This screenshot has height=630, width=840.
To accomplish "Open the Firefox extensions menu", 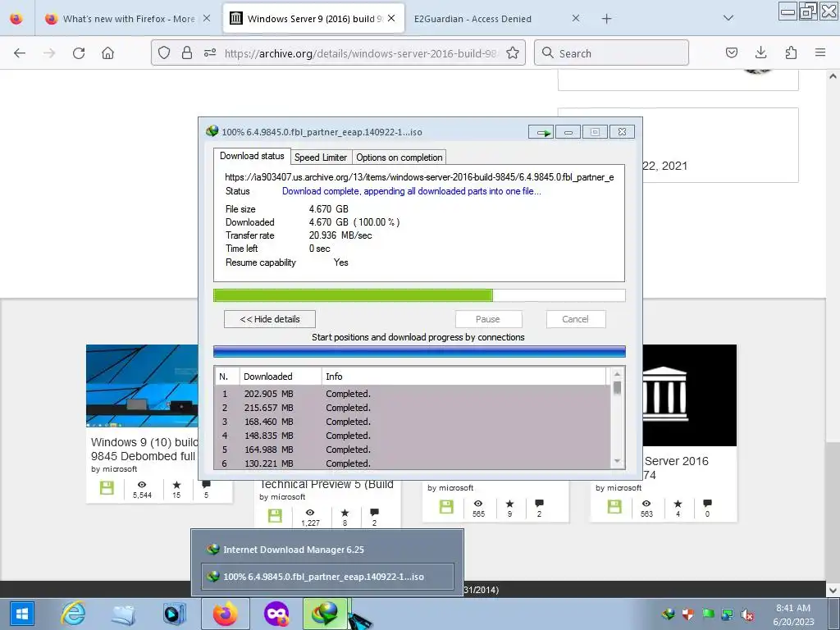I will click(791, 53).
